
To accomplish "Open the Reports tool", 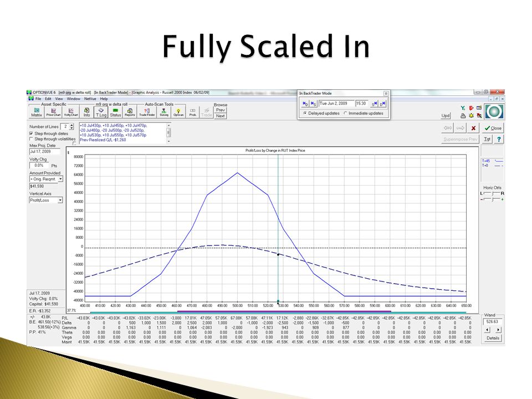I will click(x=130, y=112).
